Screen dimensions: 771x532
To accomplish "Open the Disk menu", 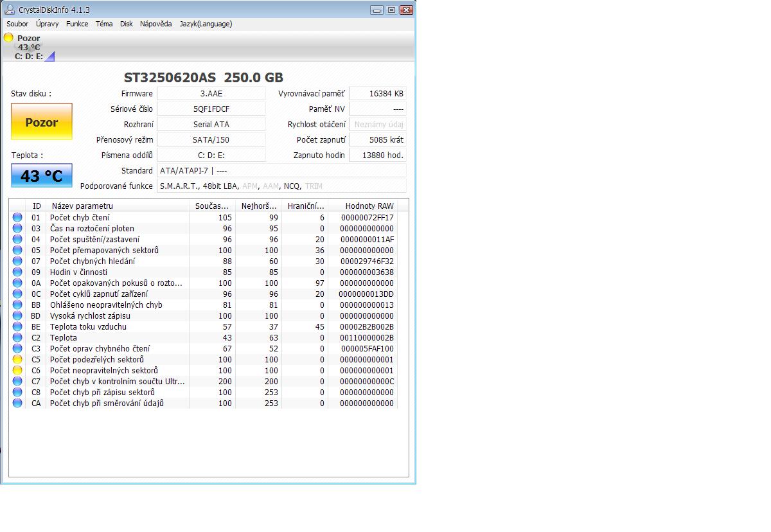I will (127, 24).
